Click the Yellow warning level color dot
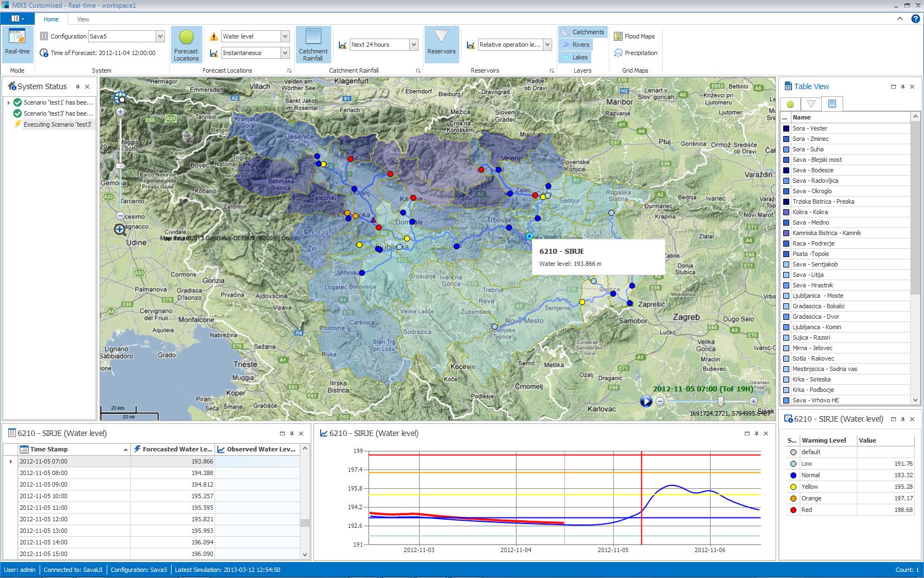 tap(793, 487)
